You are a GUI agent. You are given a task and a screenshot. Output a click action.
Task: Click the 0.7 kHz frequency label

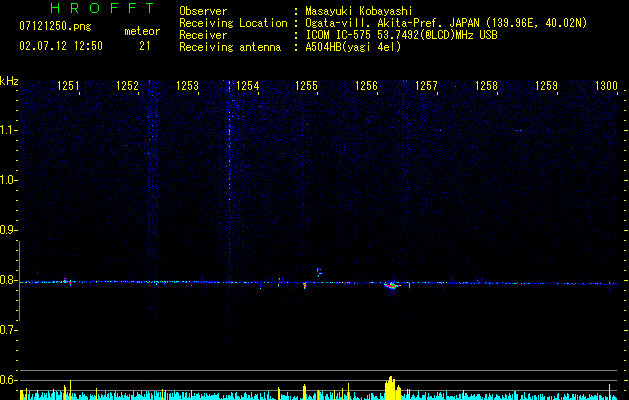(x=7, y=330)
